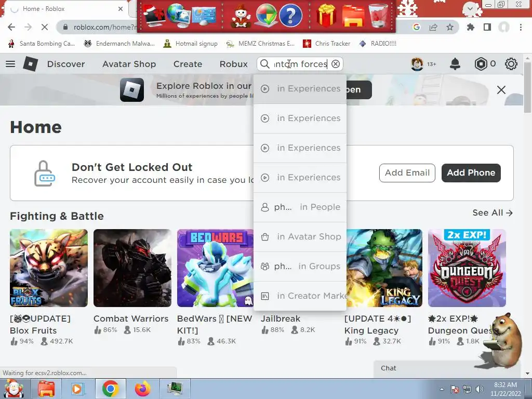Open the Chrome extensions puzzle icon
This screenshot has height=399, width=532.
pyautogui.click(x=471, y=27)
